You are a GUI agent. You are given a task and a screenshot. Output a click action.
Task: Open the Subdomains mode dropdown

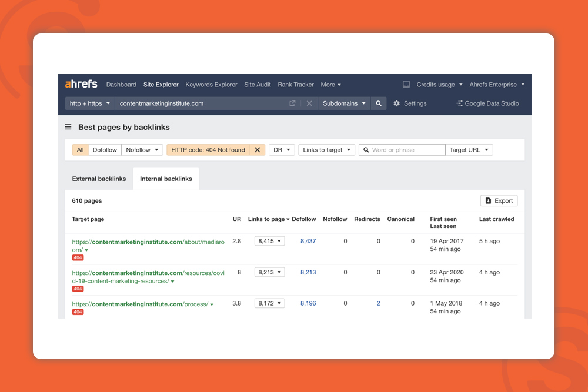coord(344,103)
